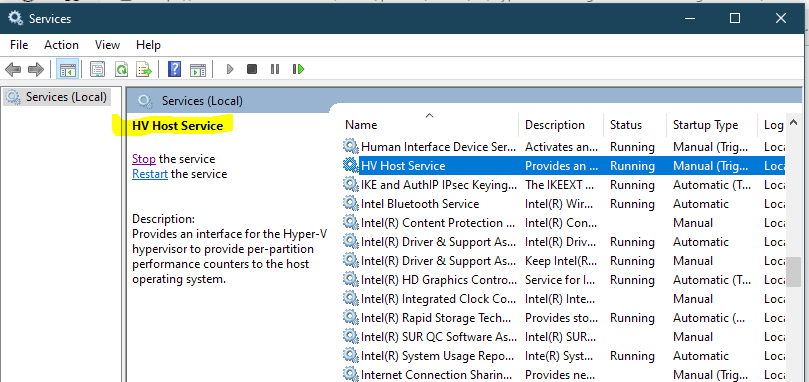Click 'Service for I...' description cell

[x=561, y=280]
